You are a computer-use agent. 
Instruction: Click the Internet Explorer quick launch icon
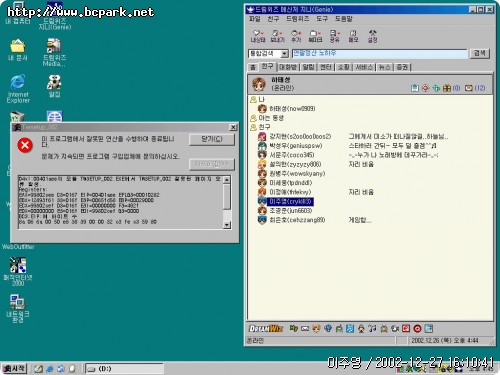click(50, 369)
